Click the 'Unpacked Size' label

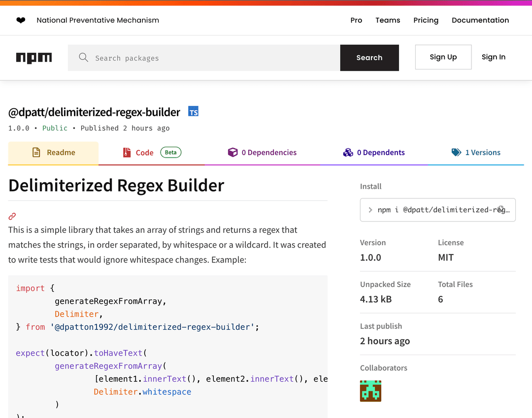[385, 284]
